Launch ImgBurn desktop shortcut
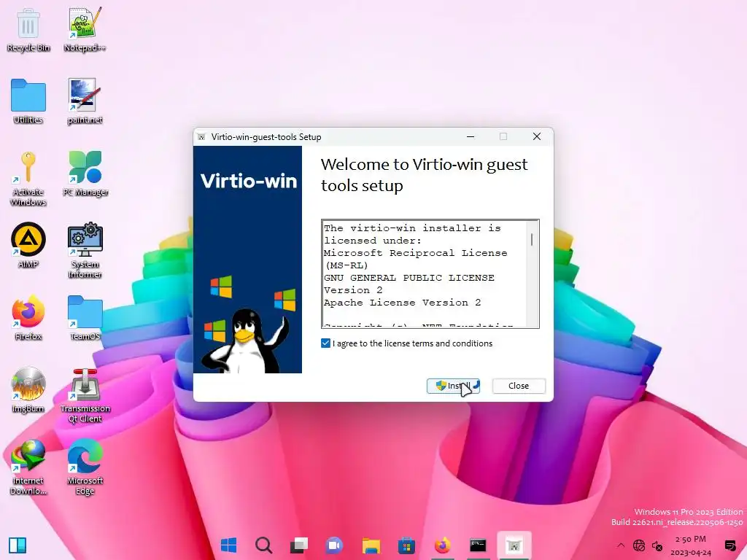This screenshot has width=747, height=560. [28, 391]
